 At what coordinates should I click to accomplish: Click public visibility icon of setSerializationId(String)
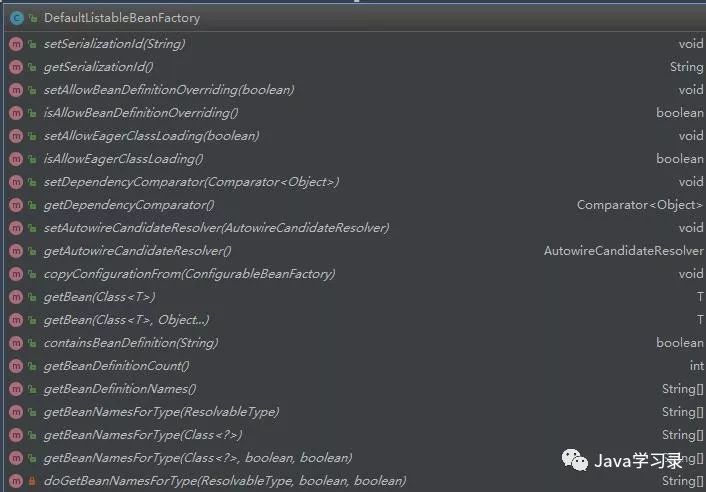tap(32, 44)
